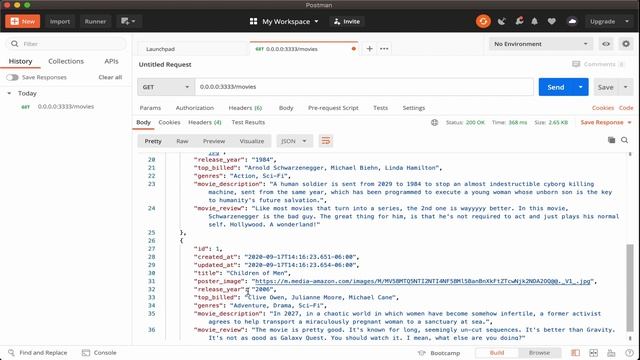This screenshot has width=640, height=360.
Task: Open environment quick look eye icon
Action: click(x=606, y=44)
